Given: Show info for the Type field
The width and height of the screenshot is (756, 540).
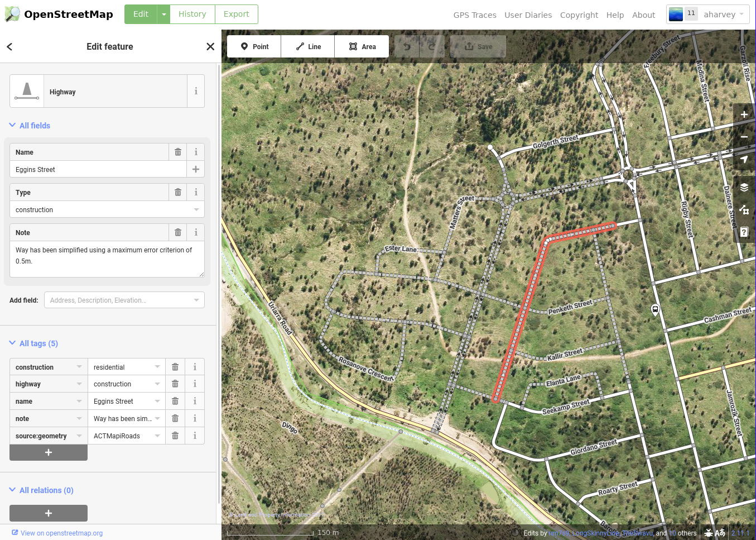Looking at the screenshot, I should coord(196,192).
